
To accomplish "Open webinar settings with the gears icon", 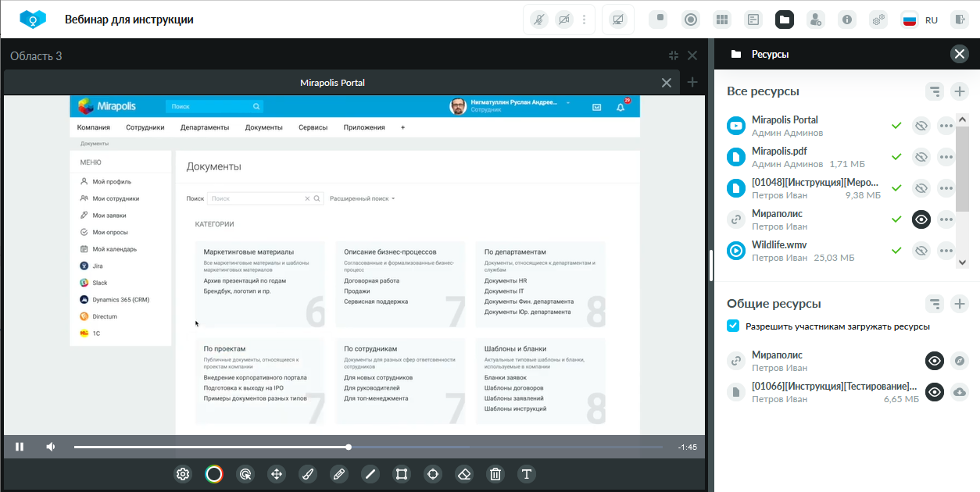I will pyautogui.click(x=878, y=20).
